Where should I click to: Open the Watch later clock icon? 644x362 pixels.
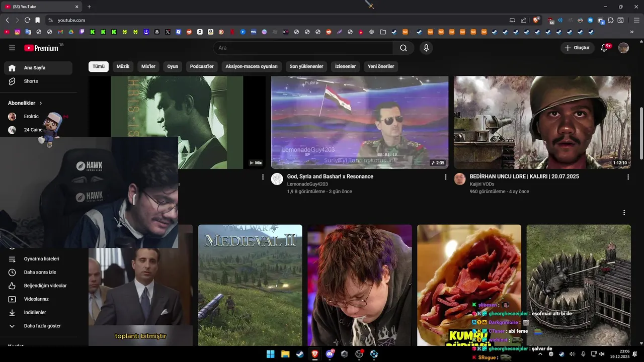[x=12, y=272]
